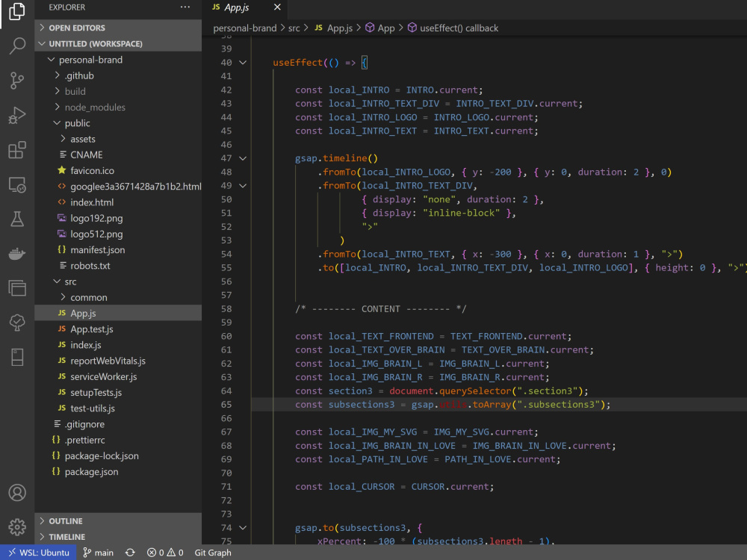Open the Remote Explorer icon

pos(17,184)
